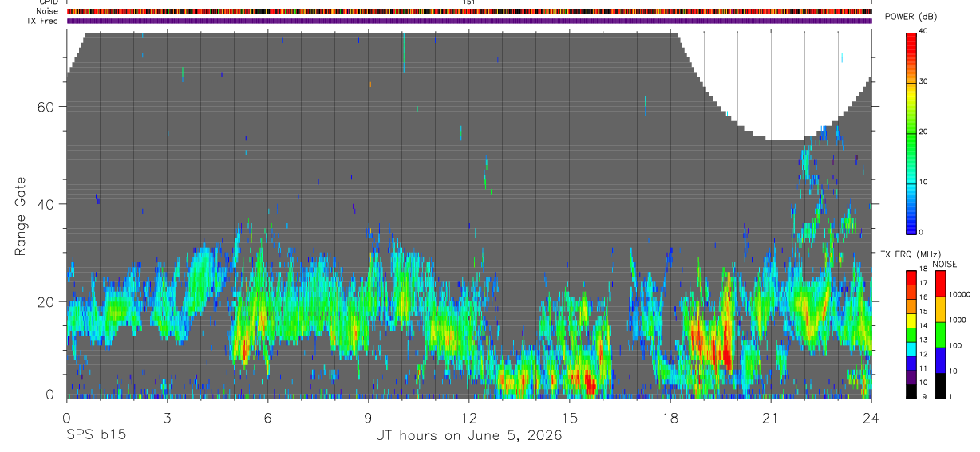Click the '151' CPID value at top
The height and width of the screenshot is (452, 980).
click(x=469, y=2)
